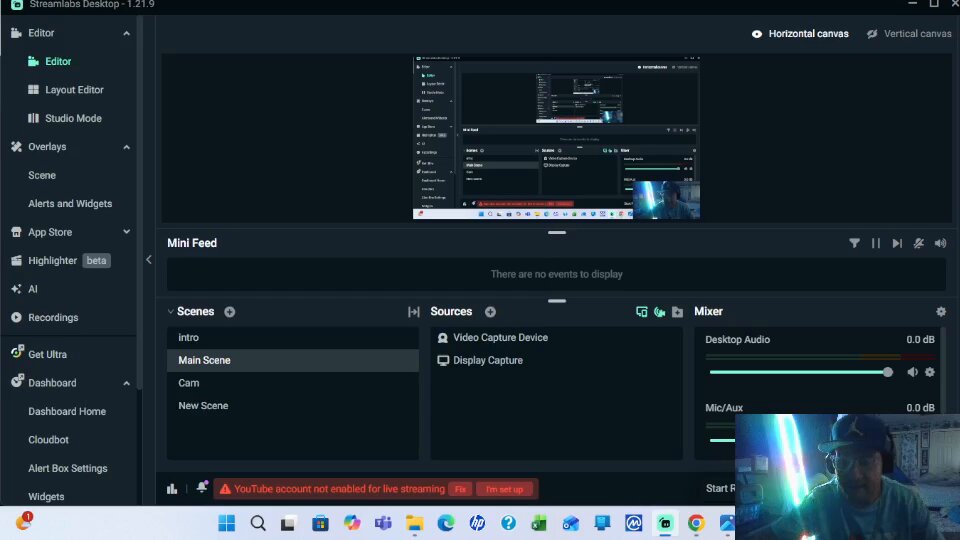Open the Highlighter beta page
Screen dimensions: 960x540
[60, 260]
